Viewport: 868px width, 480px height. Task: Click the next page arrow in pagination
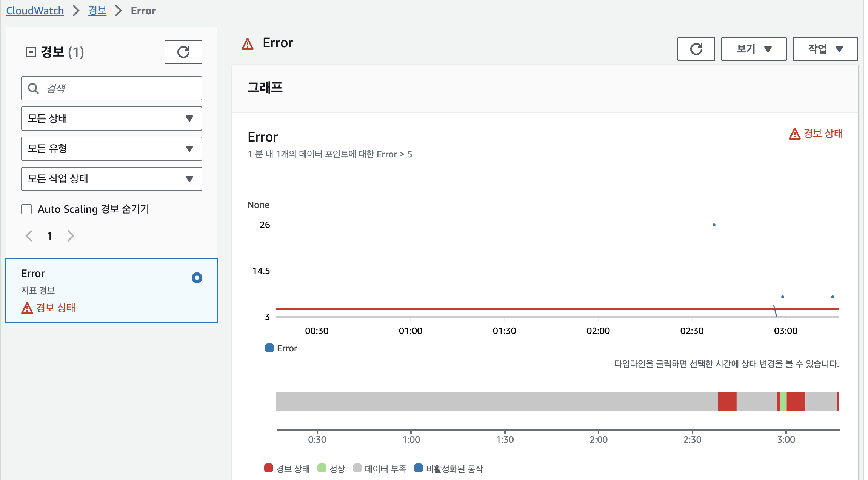[x=71, y=235]
